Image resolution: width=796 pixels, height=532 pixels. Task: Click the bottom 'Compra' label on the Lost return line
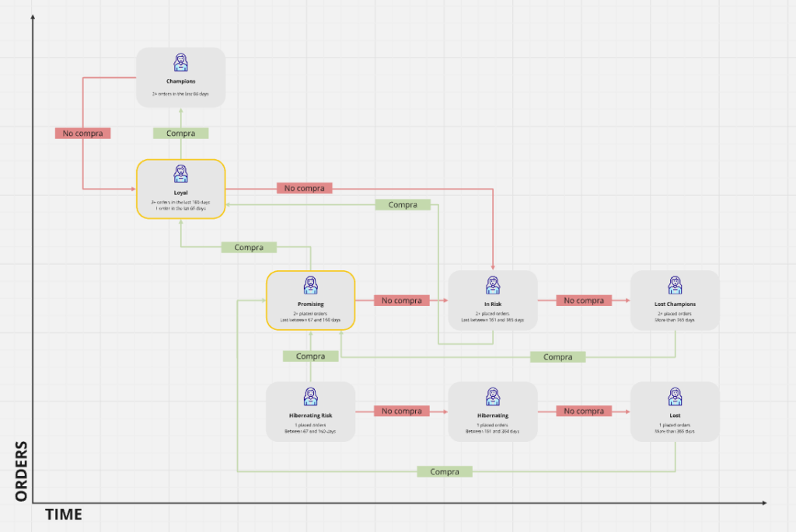point(445,471)
